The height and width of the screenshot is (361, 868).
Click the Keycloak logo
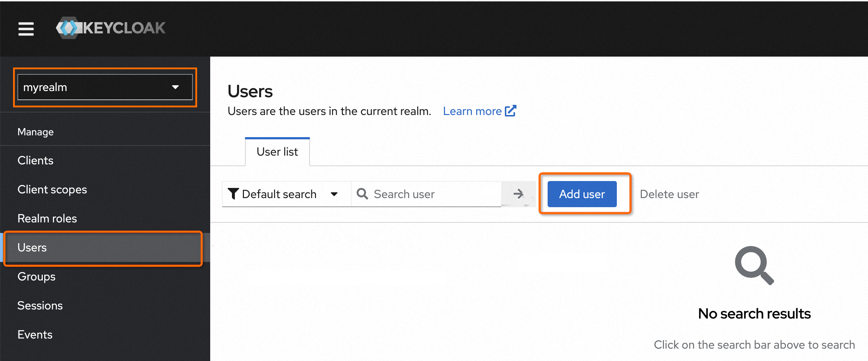tap(111, 28)
